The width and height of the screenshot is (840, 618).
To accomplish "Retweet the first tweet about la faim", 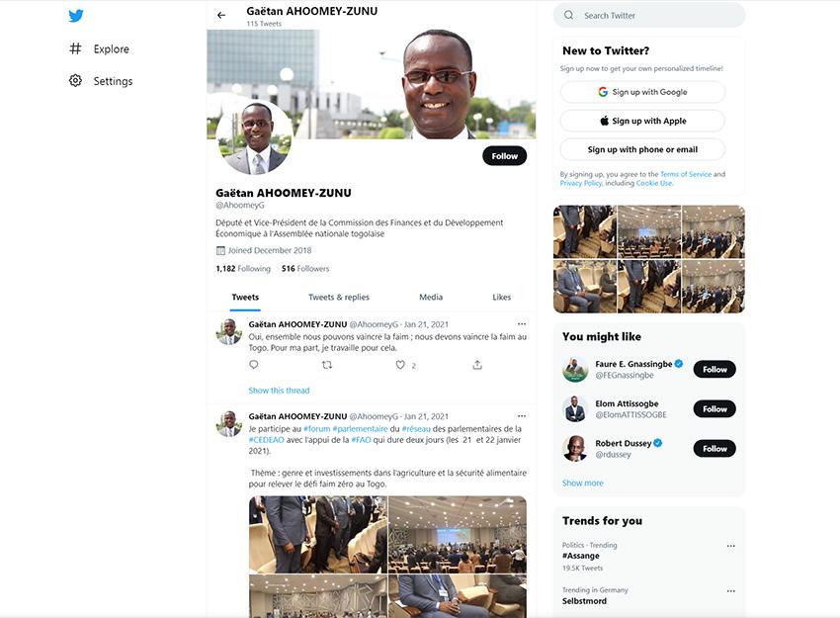I will pyautogui.click(x=327, y=365).
